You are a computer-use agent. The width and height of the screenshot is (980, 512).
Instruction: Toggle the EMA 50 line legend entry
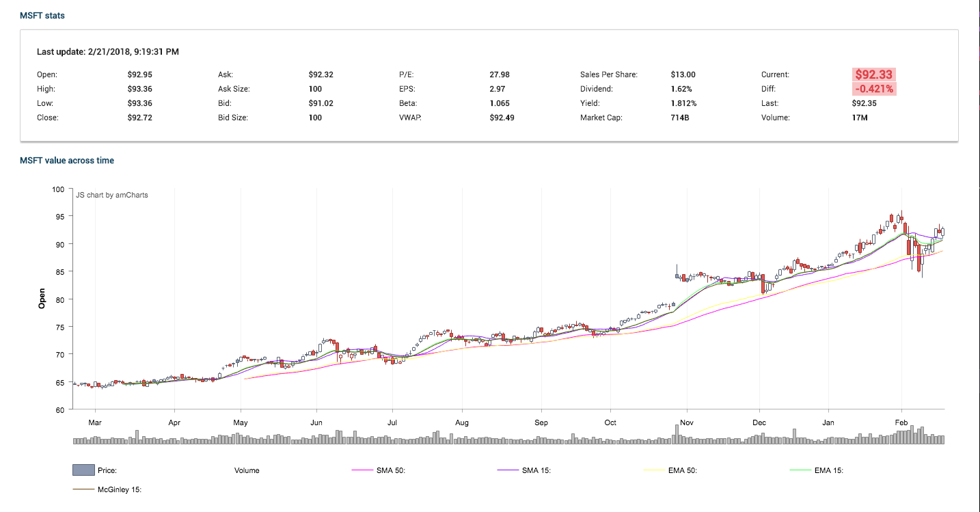670,470
